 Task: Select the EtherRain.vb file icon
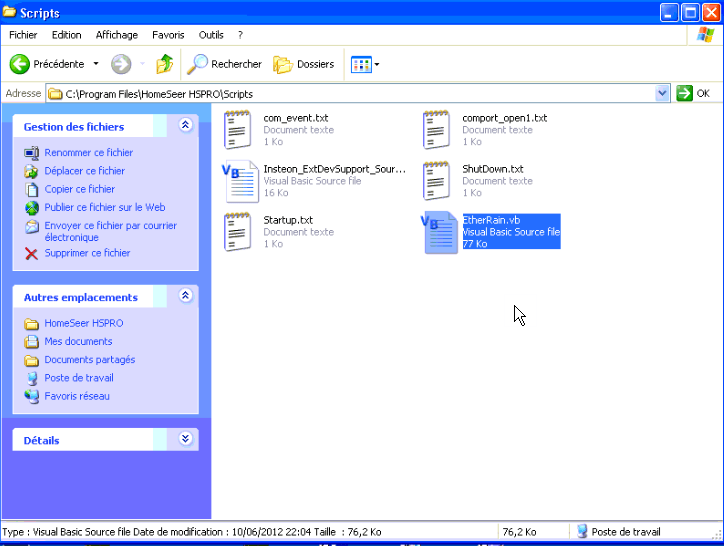click(x=440, y=232)
